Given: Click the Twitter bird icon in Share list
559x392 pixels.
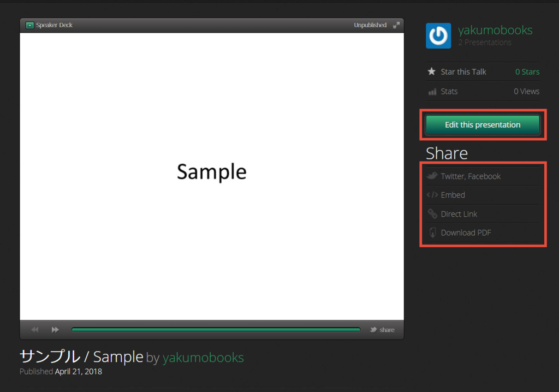Looking at the screenshot, I should (x=432, y=175).
